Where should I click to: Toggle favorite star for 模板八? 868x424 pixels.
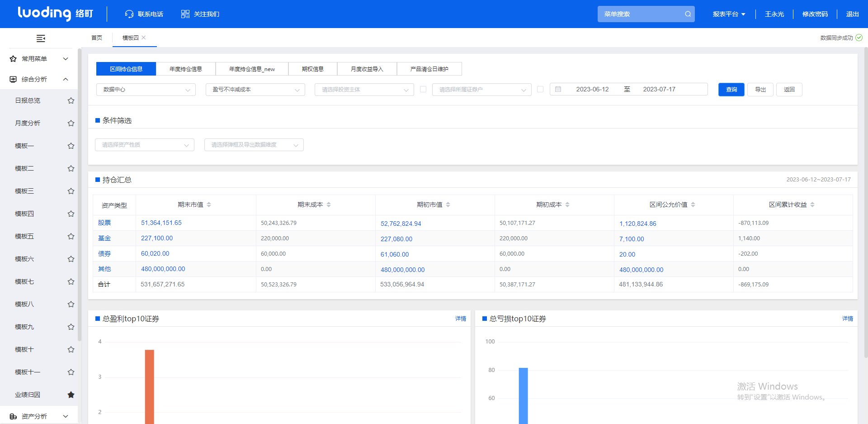point(71,304)
